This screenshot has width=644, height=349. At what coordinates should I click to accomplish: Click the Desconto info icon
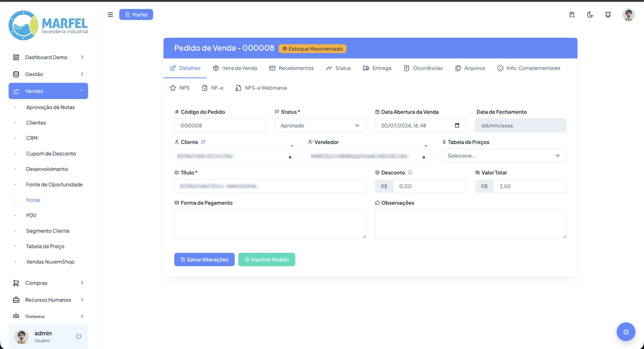(410, 172)
